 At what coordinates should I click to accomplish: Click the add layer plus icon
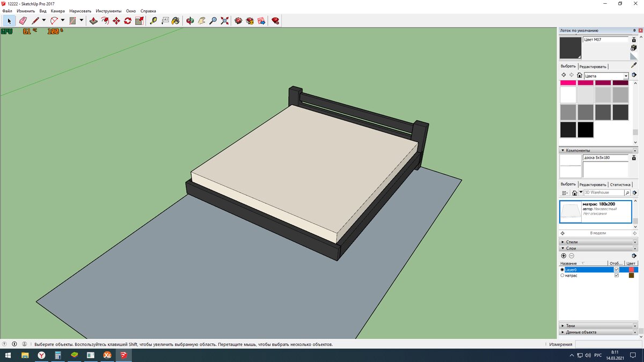click(563, 256)
